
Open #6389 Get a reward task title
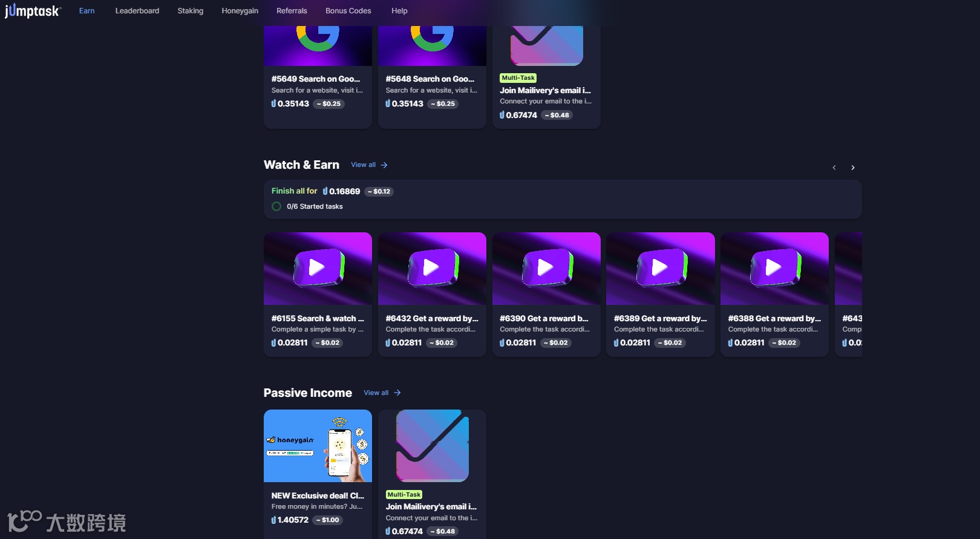click(660, 318)
